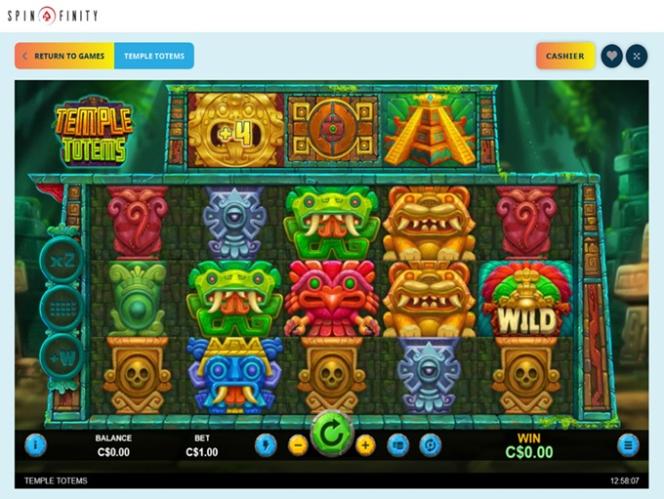The height and width of the screenshot is (499, 664).
Task: Return to games list
Action: pos(64,56)
